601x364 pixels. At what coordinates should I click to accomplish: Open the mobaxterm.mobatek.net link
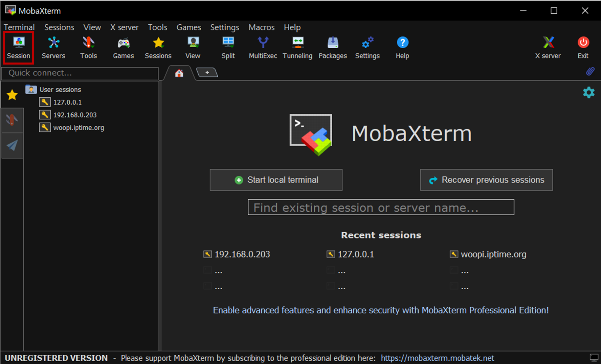click(438, 358)
